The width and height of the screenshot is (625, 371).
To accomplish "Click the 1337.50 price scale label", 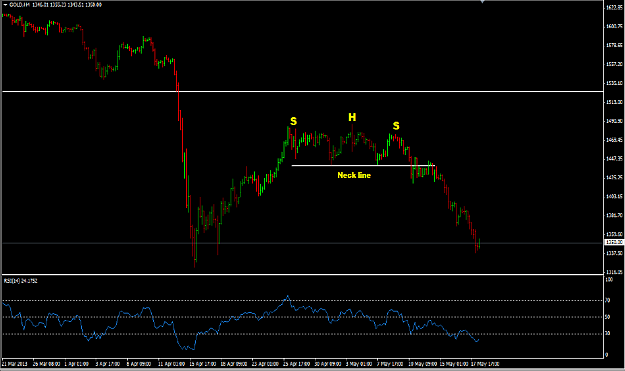I will coord(614,253).
